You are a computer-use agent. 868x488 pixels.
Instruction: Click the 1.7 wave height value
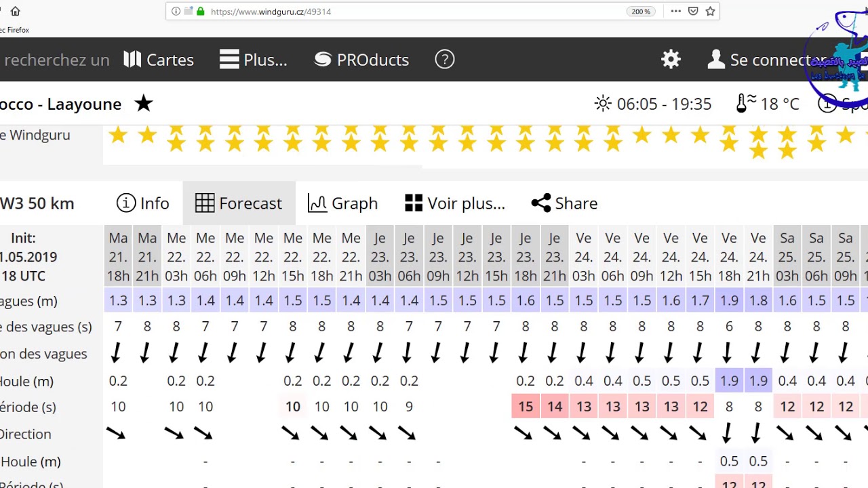coord(700,301)
